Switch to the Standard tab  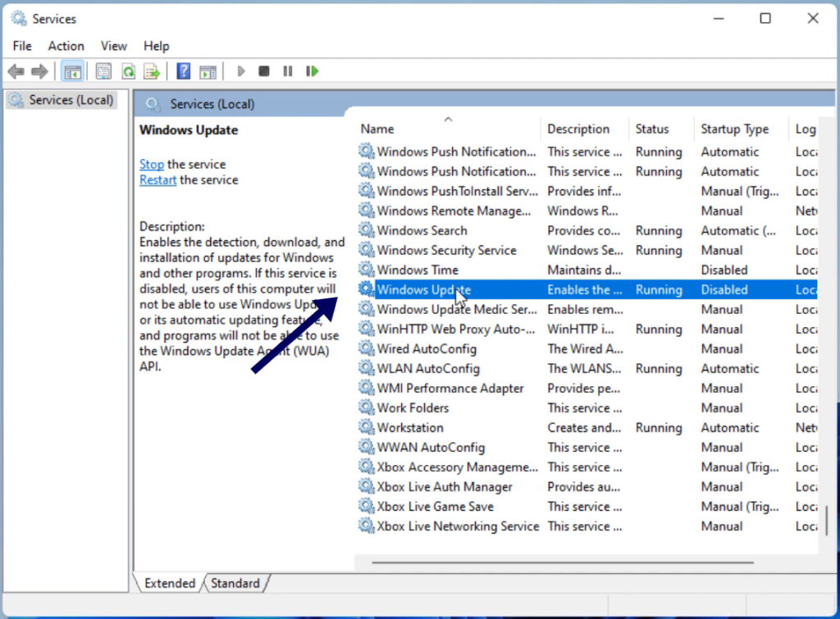click(235, 583)
